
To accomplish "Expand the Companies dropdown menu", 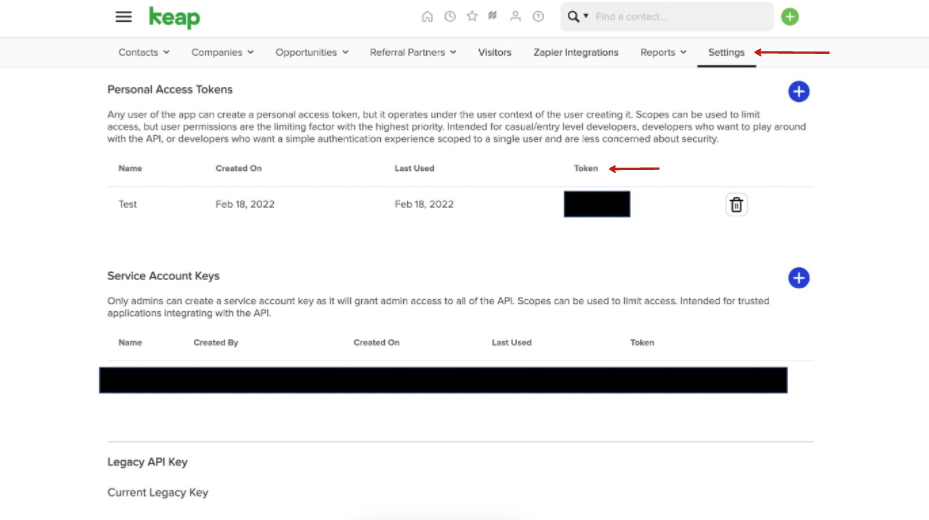I will 222,52.
